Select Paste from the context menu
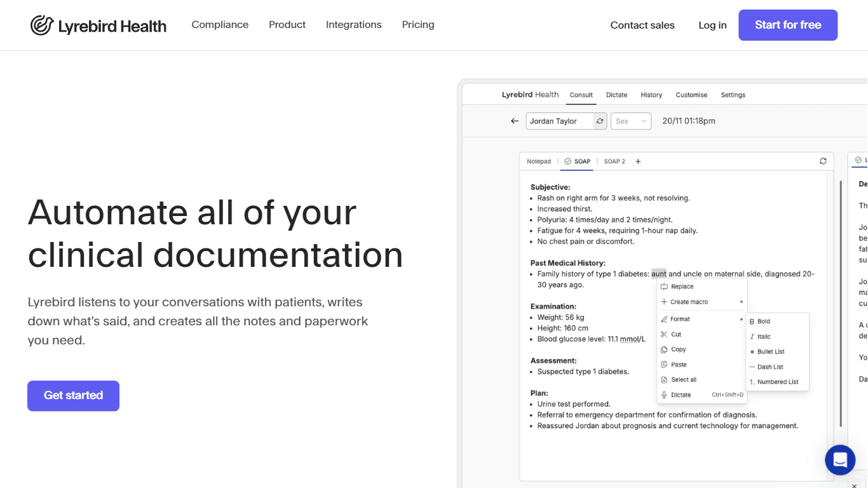Viewport: 868px width, 488px height. coord(702,365)
